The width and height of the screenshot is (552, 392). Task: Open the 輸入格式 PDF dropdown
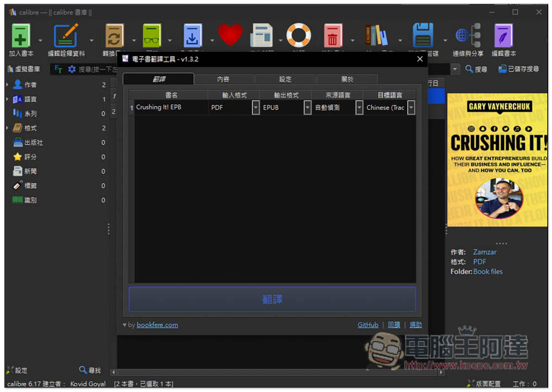[x=256, y=108]
